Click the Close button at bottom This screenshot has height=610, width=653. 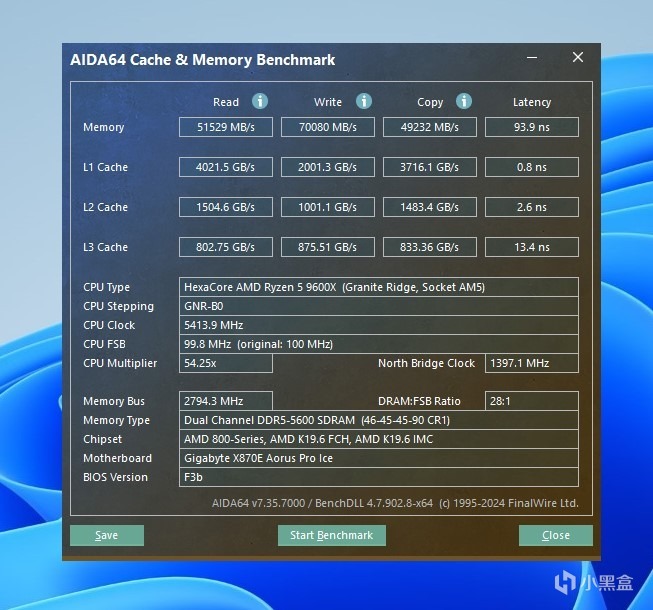(x=556, y=535)
